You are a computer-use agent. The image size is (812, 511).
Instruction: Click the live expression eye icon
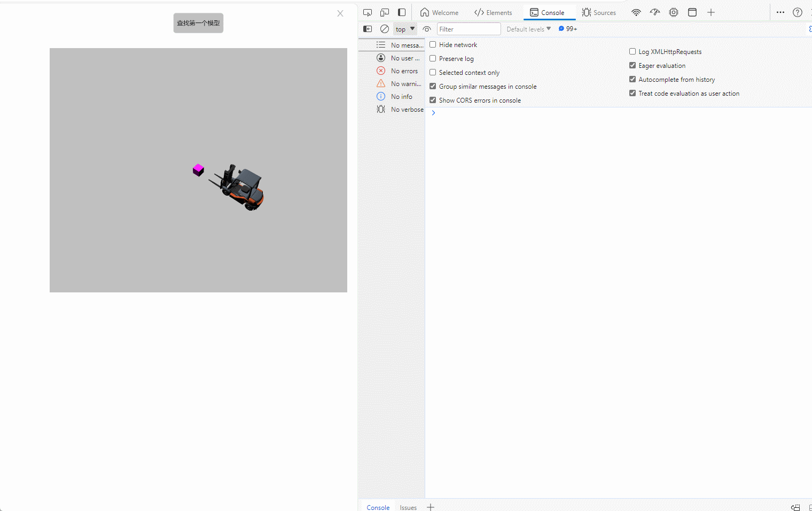pos(426,29)
